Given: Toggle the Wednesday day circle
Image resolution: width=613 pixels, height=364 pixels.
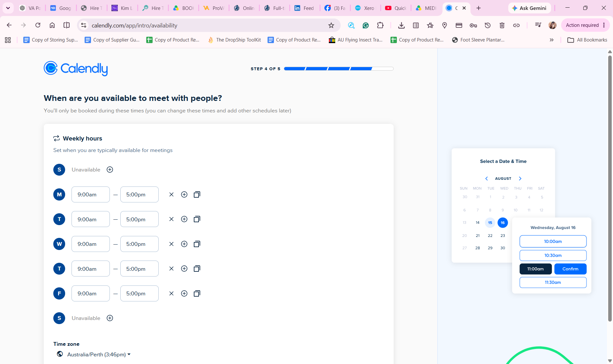Looking at the screenshot, I should click(59, 244).
